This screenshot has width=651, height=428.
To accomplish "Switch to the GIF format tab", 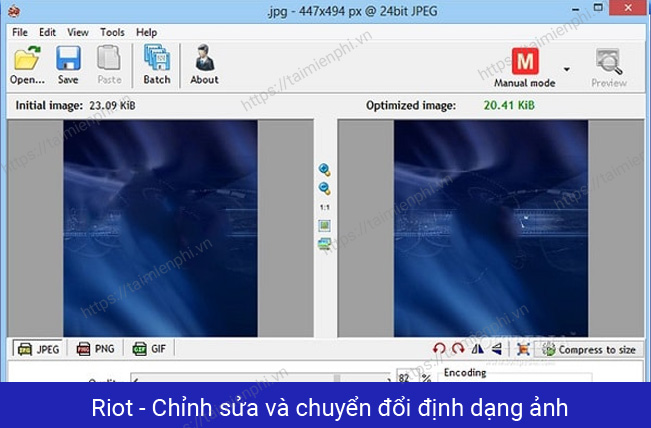I will point(149,349).
